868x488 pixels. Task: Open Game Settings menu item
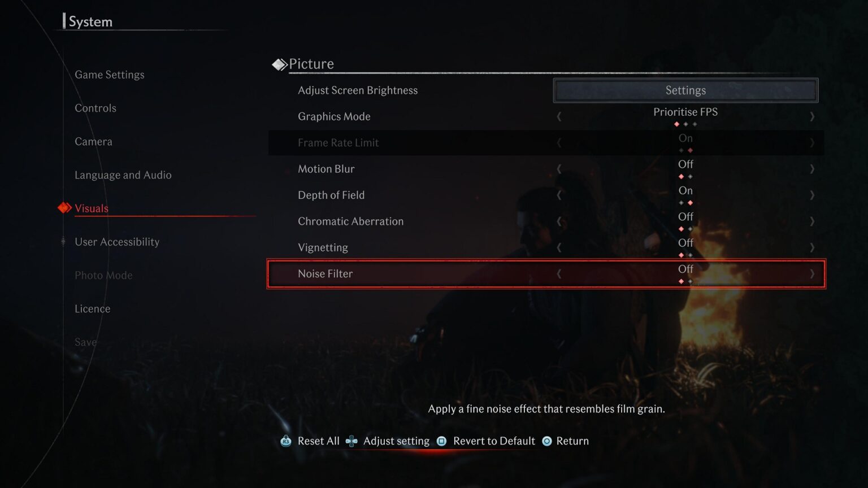pos(110,75)
